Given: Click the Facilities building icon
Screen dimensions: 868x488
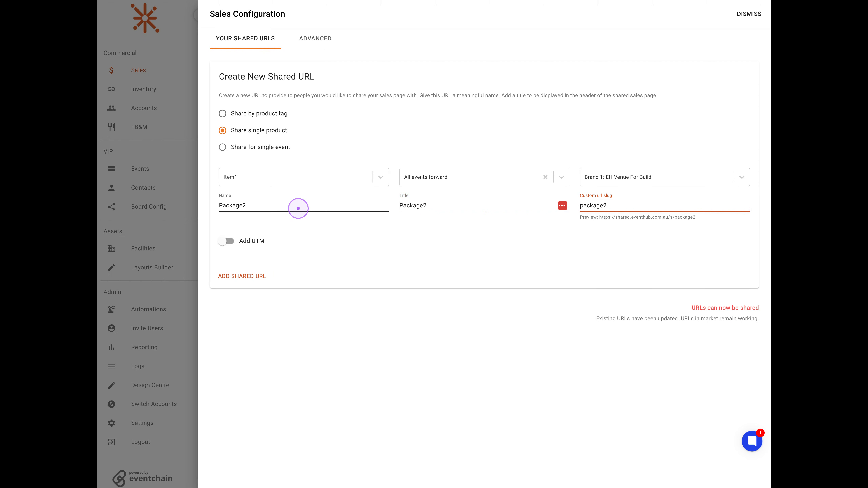Looking at the screenshot, I should click(x=112, y=249).
